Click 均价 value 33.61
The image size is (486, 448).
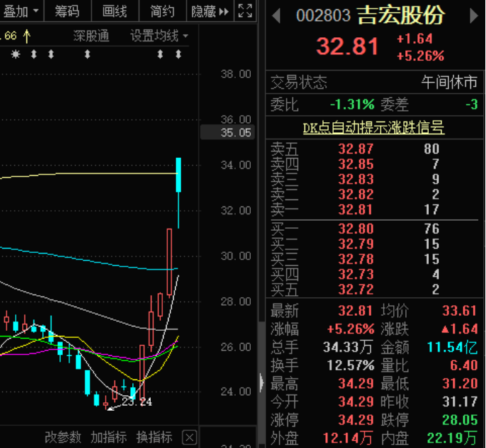(x=460, y=310)
